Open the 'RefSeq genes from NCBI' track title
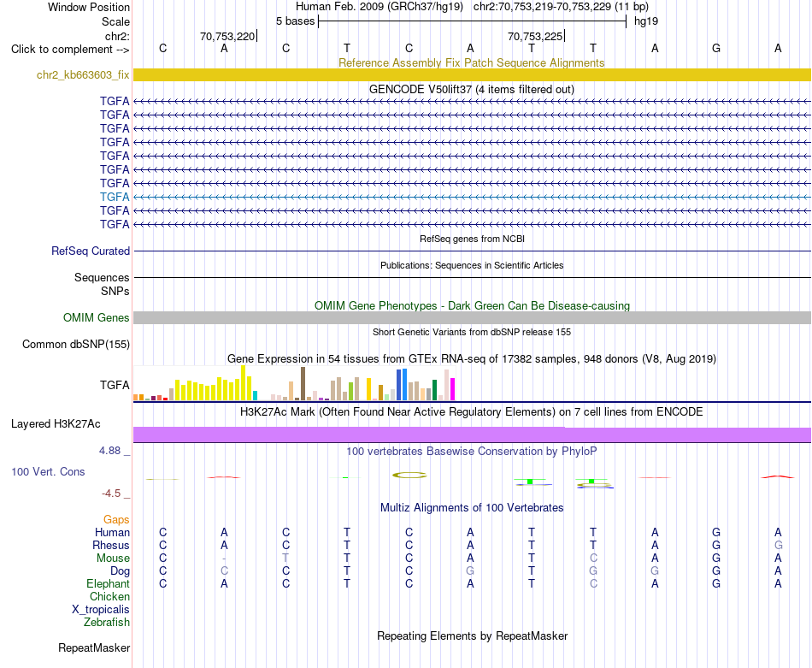The height and width of the screenshot is (668, 812). (x=472, y=239)
